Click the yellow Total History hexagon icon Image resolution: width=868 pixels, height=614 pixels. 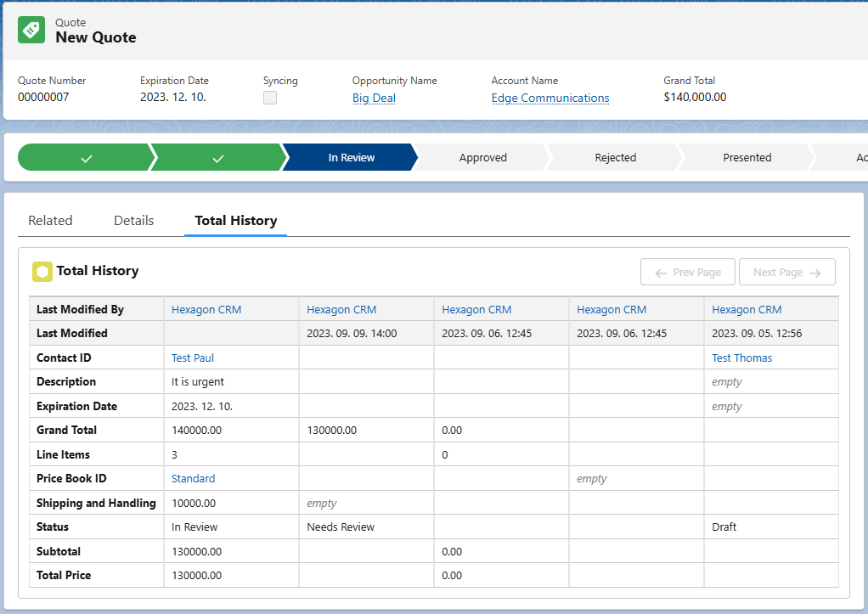[42, 272]
